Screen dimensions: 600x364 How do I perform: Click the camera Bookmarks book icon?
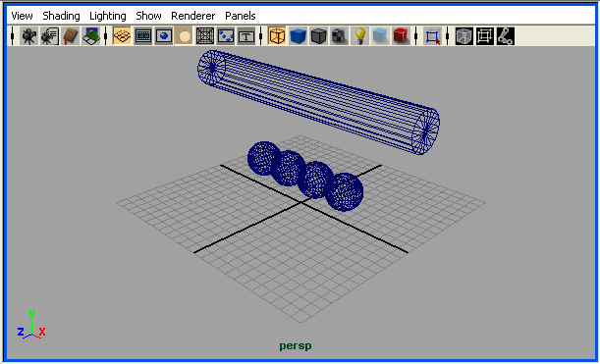pos(70,36)
